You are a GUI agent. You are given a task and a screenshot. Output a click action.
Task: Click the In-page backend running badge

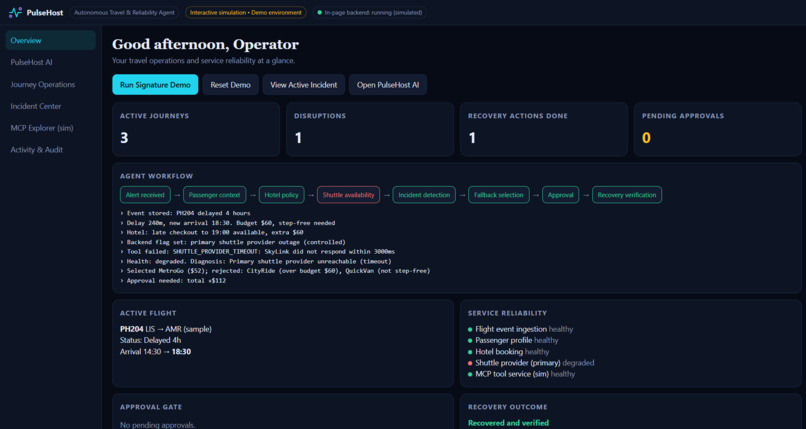pyautogui.click(x=370, y=12)
